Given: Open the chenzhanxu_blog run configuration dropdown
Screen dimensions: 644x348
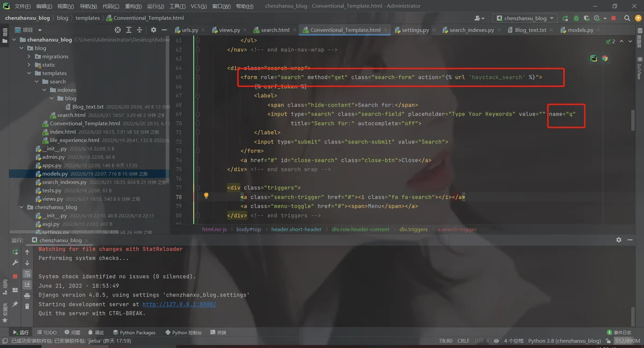Looking at the screenshot, I should pos(525,18).
